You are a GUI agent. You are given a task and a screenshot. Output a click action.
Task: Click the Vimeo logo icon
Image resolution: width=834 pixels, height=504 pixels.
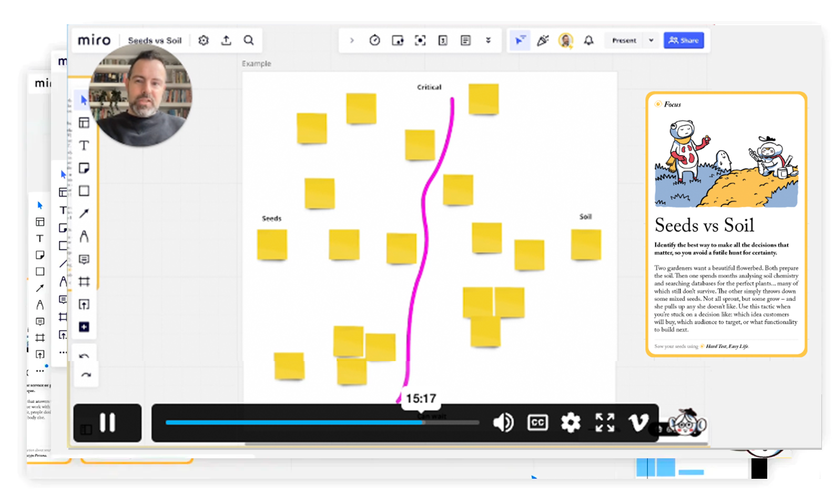[x=638, y=423]
